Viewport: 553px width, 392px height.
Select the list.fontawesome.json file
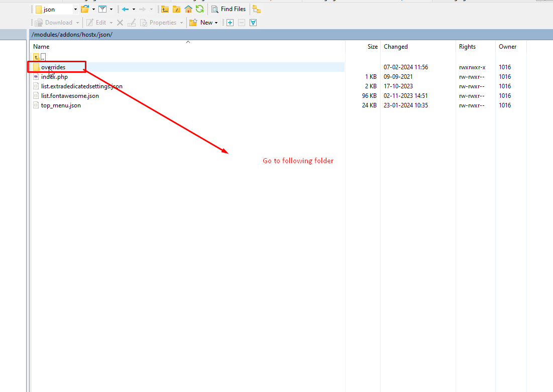[70, 96]
